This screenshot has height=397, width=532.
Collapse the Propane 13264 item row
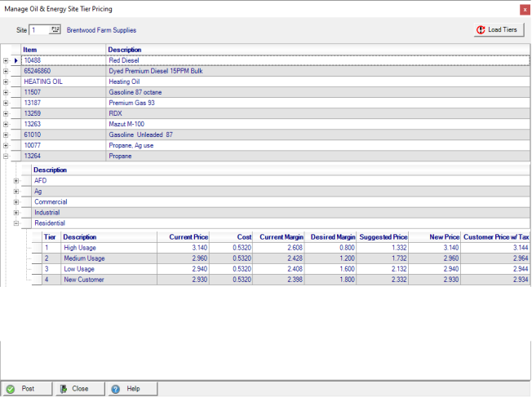coord(7,156)
